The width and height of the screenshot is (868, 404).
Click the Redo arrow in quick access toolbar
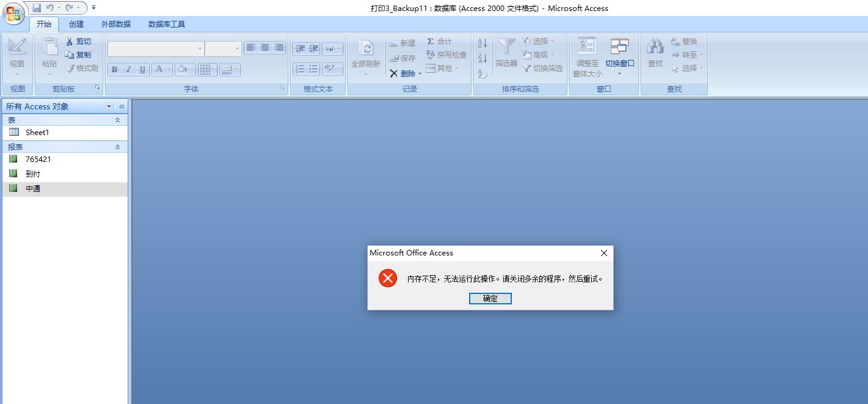(x=69, y=8)
